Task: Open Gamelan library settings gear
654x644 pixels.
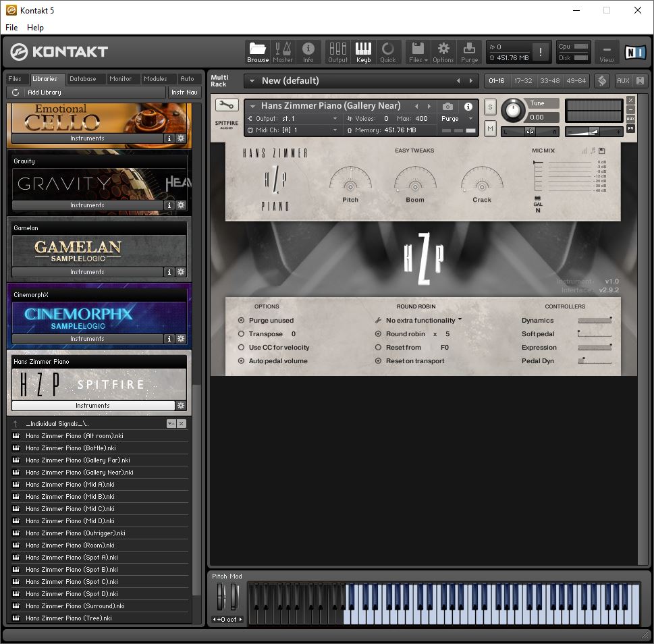Action: click(181, 272)
